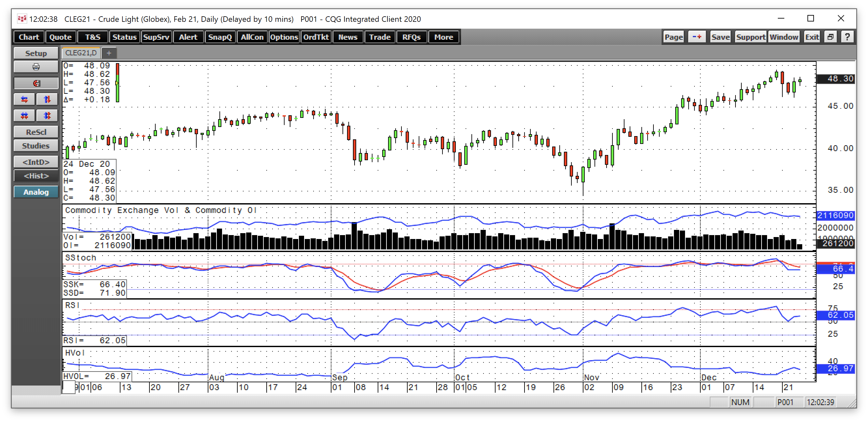The image size is (868, 422).
Task: Click the 261200 volume scale label
Action: click(836, 243)
